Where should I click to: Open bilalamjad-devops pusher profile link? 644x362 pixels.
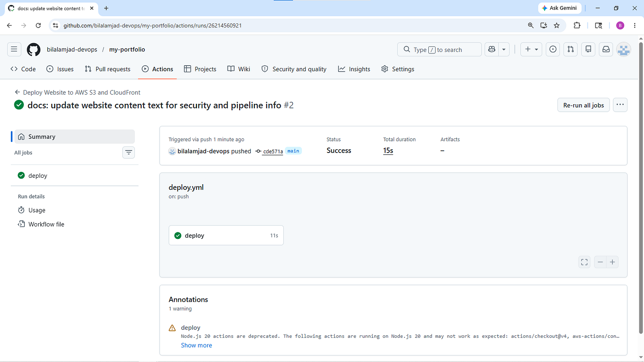[x=203, y=151]
